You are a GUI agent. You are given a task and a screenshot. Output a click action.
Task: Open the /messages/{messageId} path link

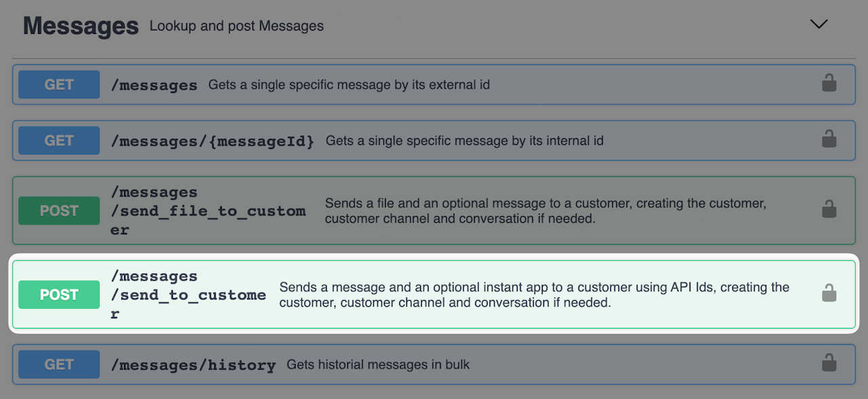click(213, 142)
